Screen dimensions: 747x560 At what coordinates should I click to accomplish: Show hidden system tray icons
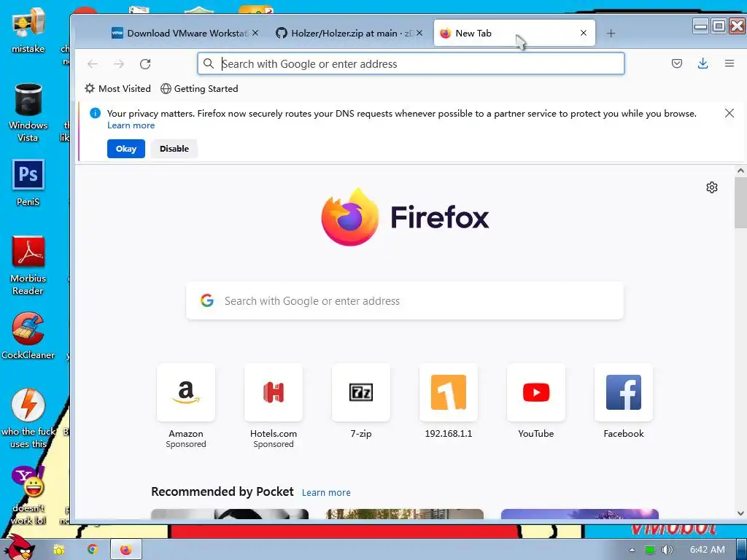click(632, 550)
